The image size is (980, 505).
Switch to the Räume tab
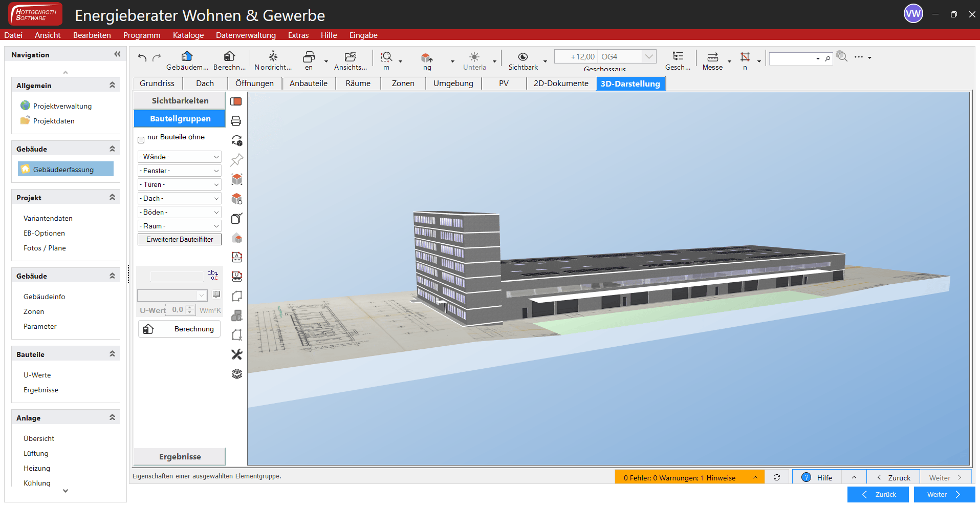[358, 83]
